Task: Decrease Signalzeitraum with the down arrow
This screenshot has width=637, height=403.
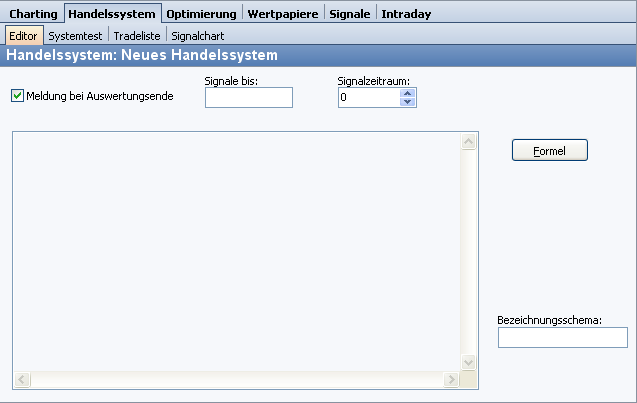Action: [x=407, y=101]
